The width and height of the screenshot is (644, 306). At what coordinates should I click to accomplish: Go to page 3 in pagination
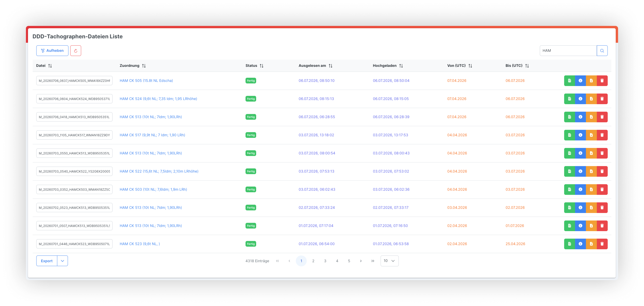325,261
